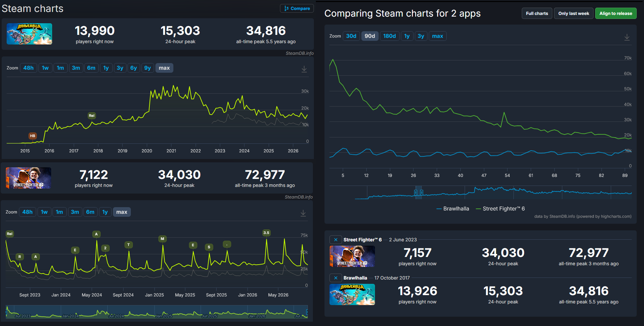
Task: Click the HB event flag on Brawlhalla chart
Action: click(33, 136)
